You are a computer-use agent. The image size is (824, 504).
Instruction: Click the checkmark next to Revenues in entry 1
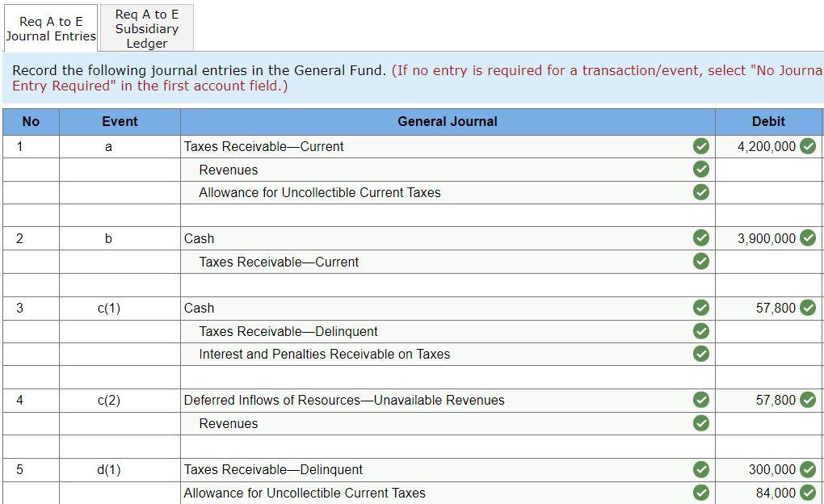click(701, 170)
